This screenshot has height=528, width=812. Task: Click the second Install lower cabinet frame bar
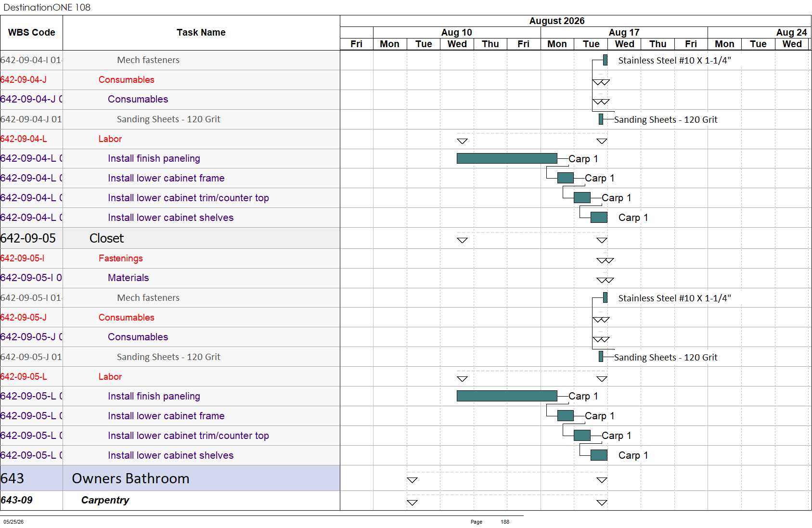pyautogui.click(x=566, y=415)
